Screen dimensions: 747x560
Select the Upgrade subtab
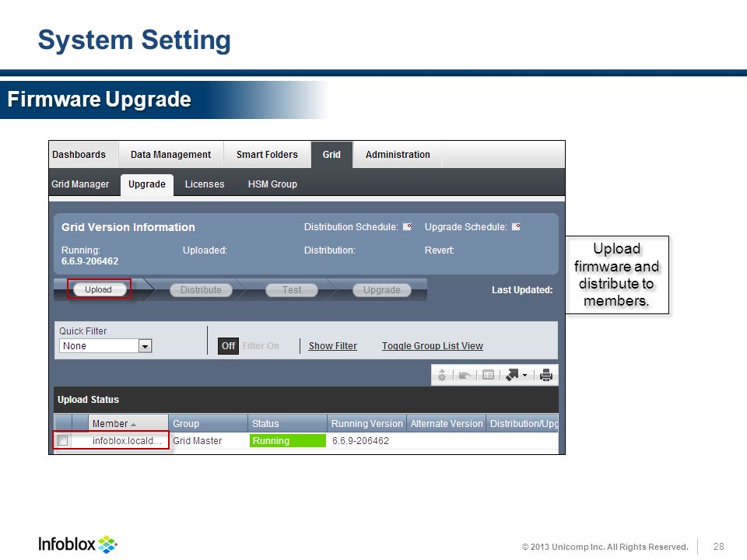click(147, 184)
